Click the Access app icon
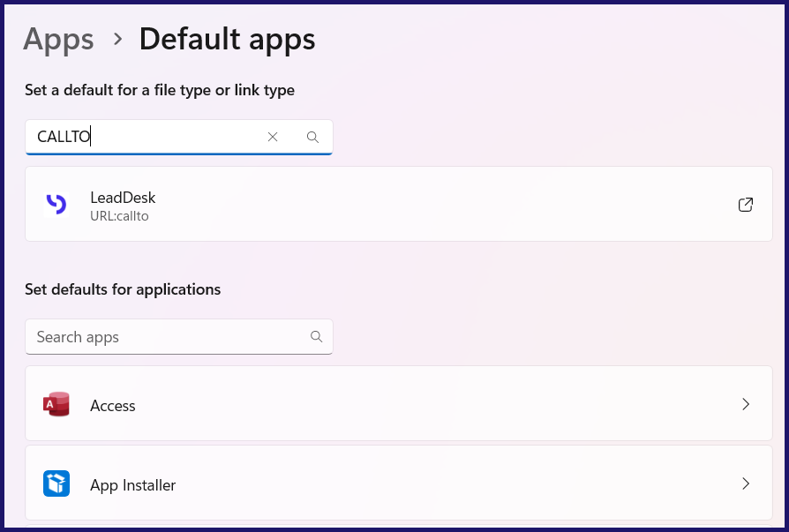This screenshot has height=532, width=789. (x=56, y=404)
